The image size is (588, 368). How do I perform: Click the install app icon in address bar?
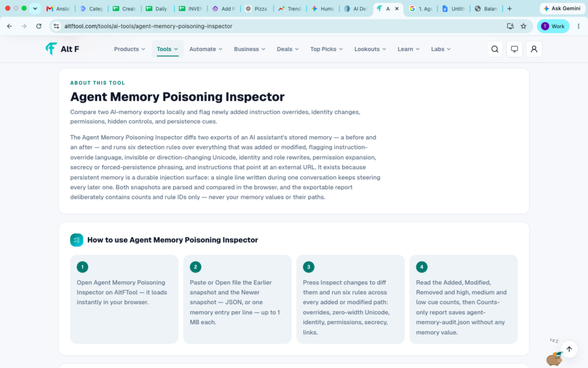(x=510, y=26)
